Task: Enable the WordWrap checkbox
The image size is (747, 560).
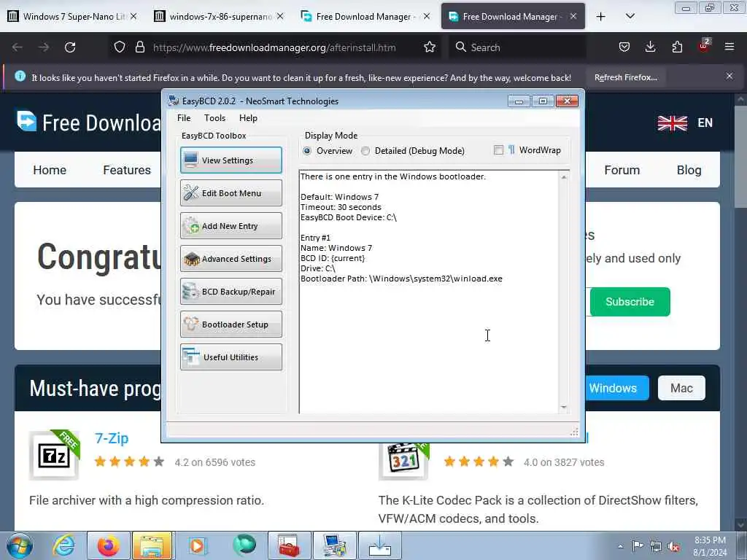Action: [x=498, y=150]
